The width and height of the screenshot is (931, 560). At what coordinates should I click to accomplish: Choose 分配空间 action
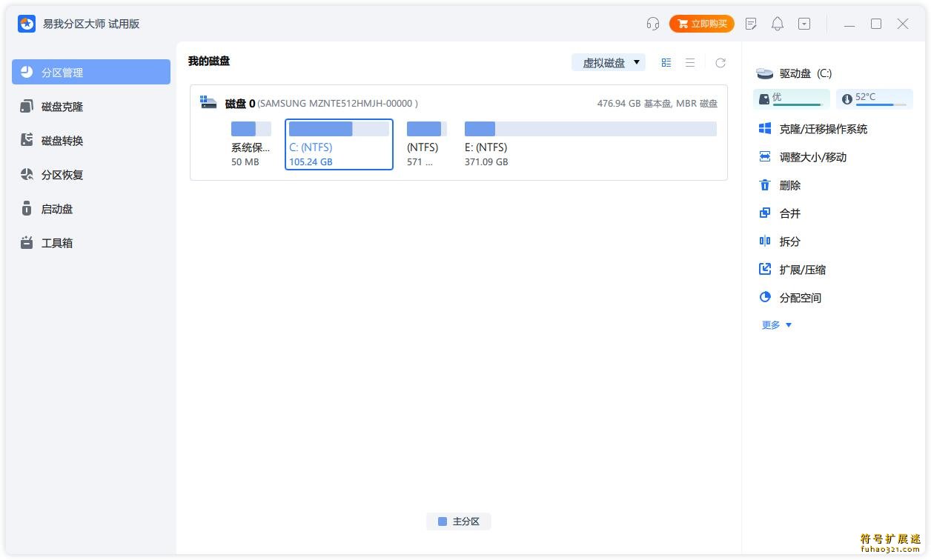801,298
